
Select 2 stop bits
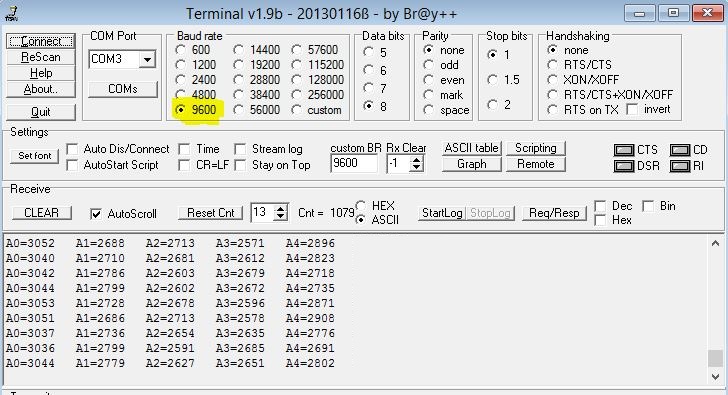pos(493,105)
